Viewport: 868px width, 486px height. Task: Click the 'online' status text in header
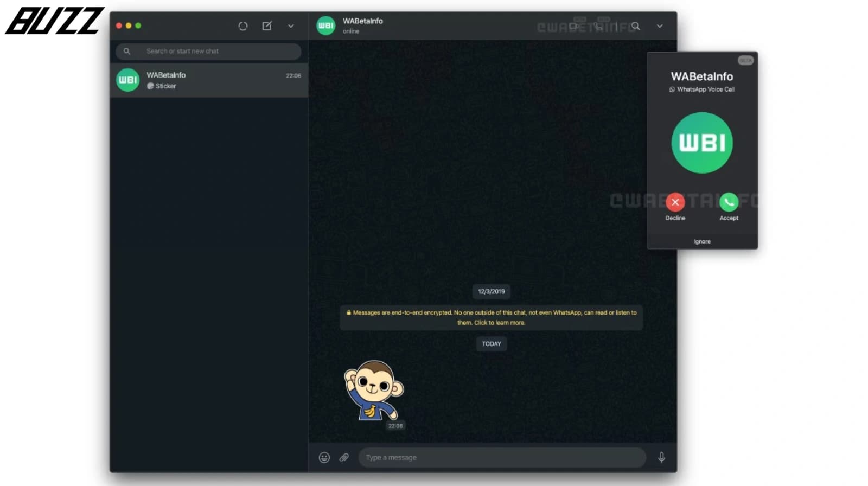(351, 31)
